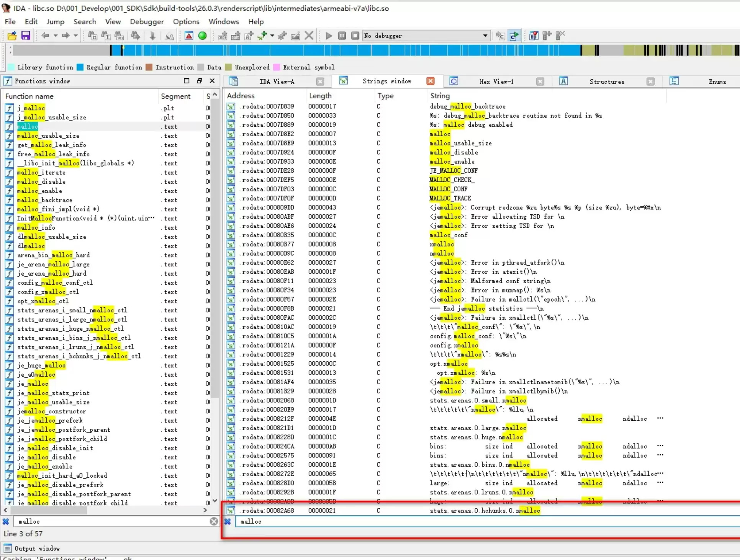The height and width of the screenshot is (560, 740).
Task: Sort strings by the Length column header
Action: click(321, 96)
